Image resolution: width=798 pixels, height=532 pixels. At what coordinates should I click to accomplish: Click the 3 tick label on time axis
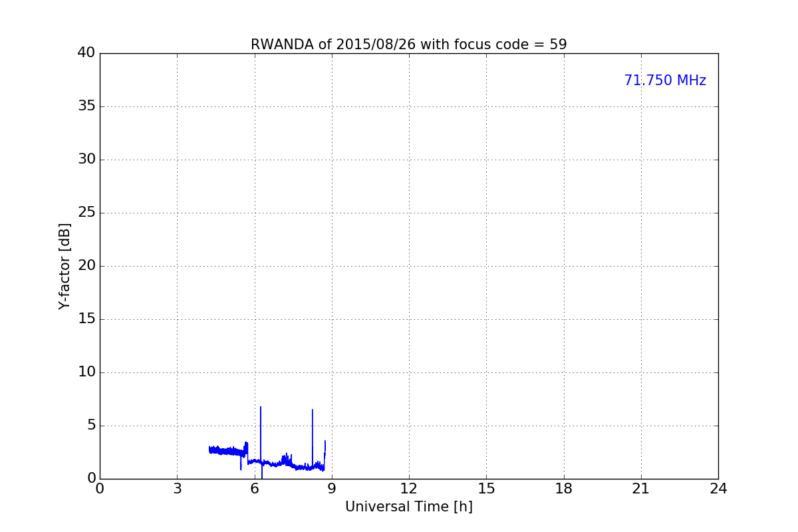coord(177,489)
